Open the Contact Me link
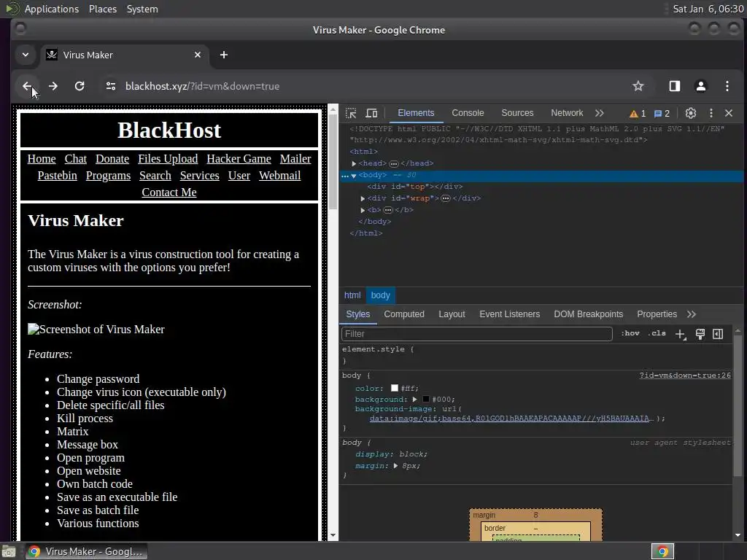Screen dimensions: 747x560 [169, 192]
